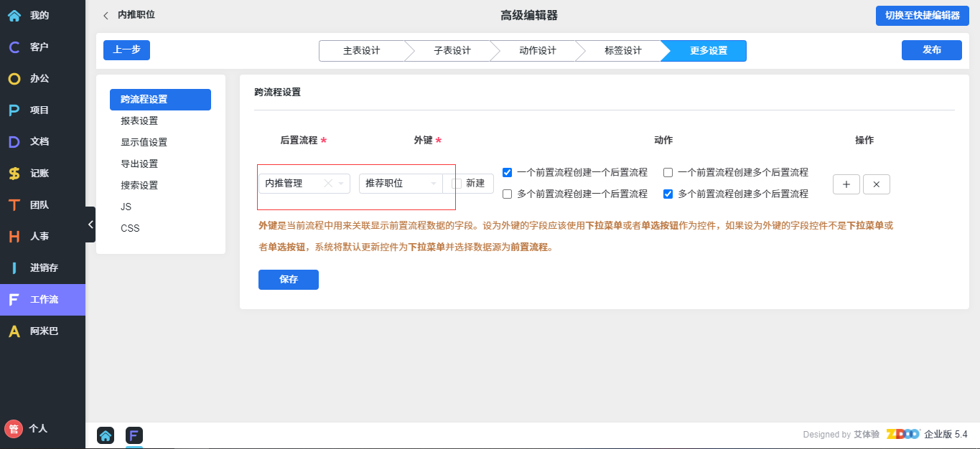Click the 记账 dollar icon in sidebar
980x449 pixels.
pos(14,174)
